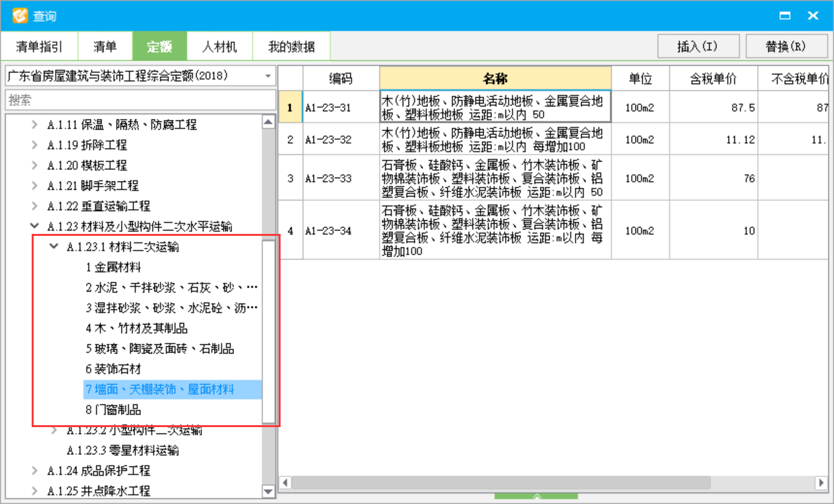Close the 查询 dialog
Viewport: 834px width, 504px height.
(813, 16)
